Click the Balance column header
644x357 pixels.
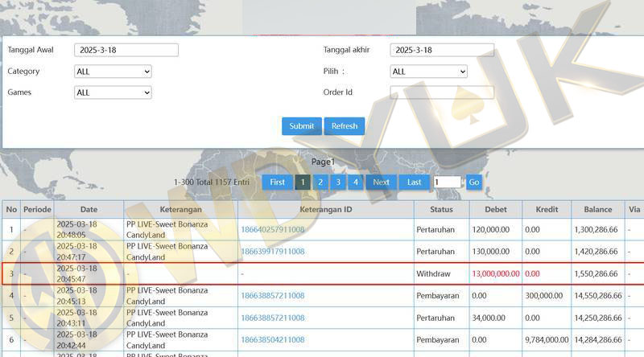pyautogui.click(x=598, y=209)
